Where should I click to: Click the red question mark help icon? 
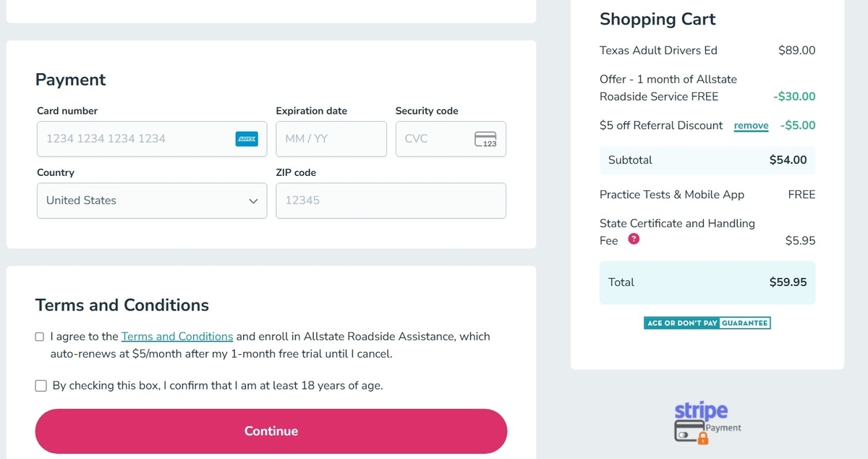[x=634, y=240]
